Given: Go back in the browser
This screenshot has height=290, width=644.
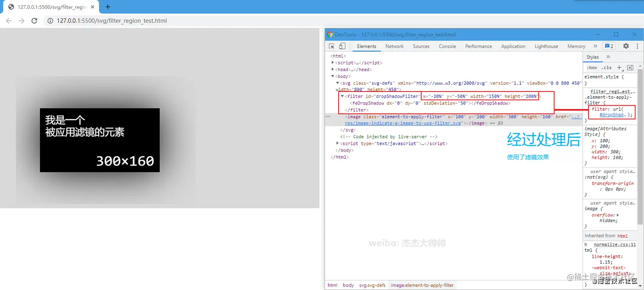Looking at the screenshot, I should (x=9, y=21).
